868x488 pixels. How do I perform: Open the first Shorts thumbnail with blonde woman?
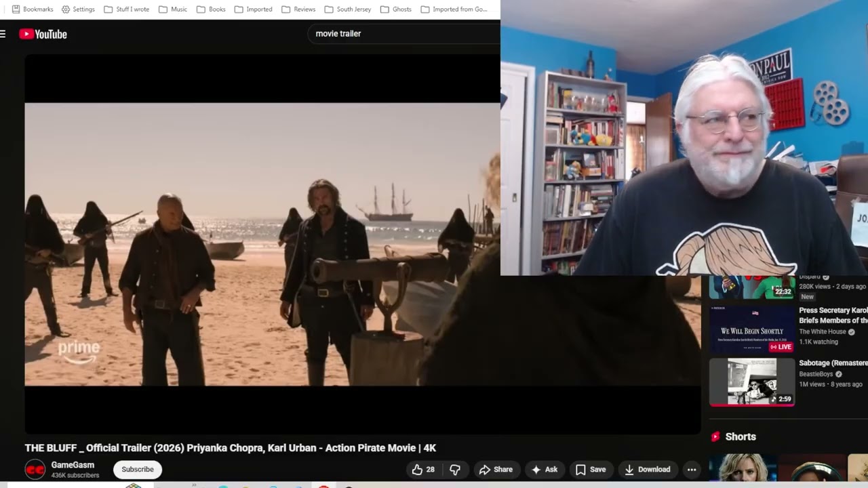coord(743,468)
